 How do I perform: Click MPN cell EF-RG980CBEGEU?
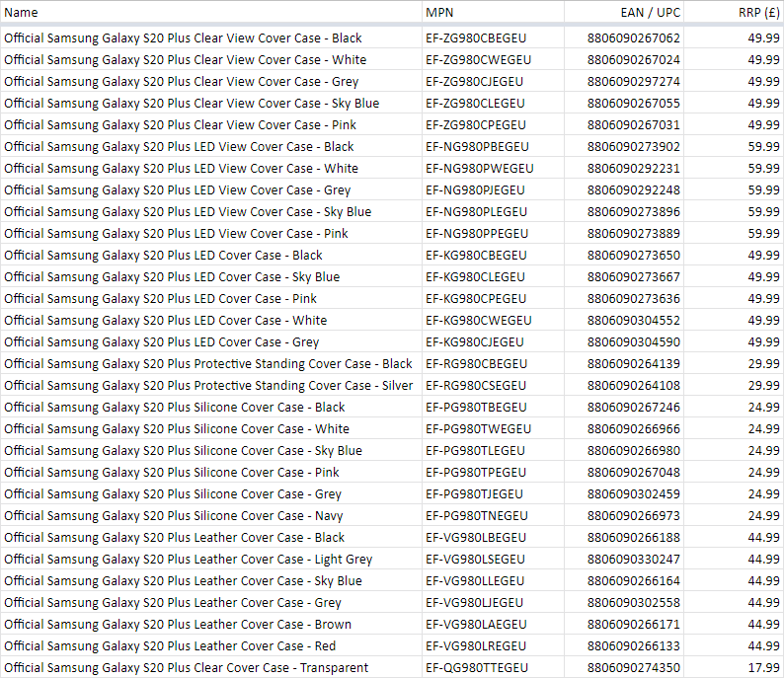476,364
